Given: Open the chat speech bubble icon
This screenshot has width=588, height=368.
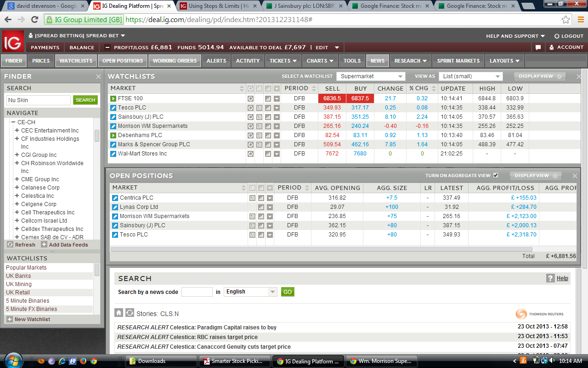Looking at the screenshot, I should pos(538,47).
